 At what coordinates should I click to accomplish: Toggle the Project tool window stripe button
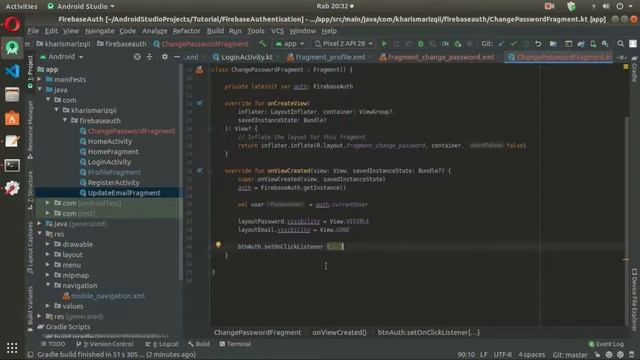[x=30, y=72]
